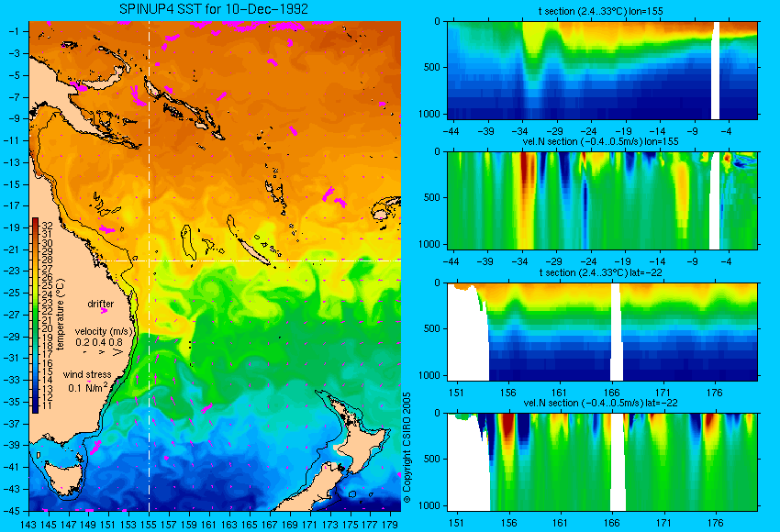Viewport: 780px width, 532px height.
Task: Select the vertical 'temperature (°C)' label
Action: point(61,315)
